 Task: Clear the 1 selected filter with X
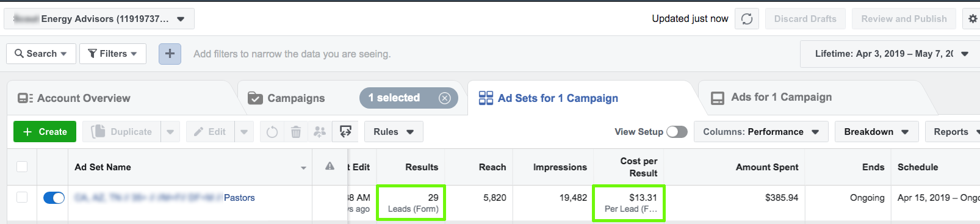tap(445, 98)
